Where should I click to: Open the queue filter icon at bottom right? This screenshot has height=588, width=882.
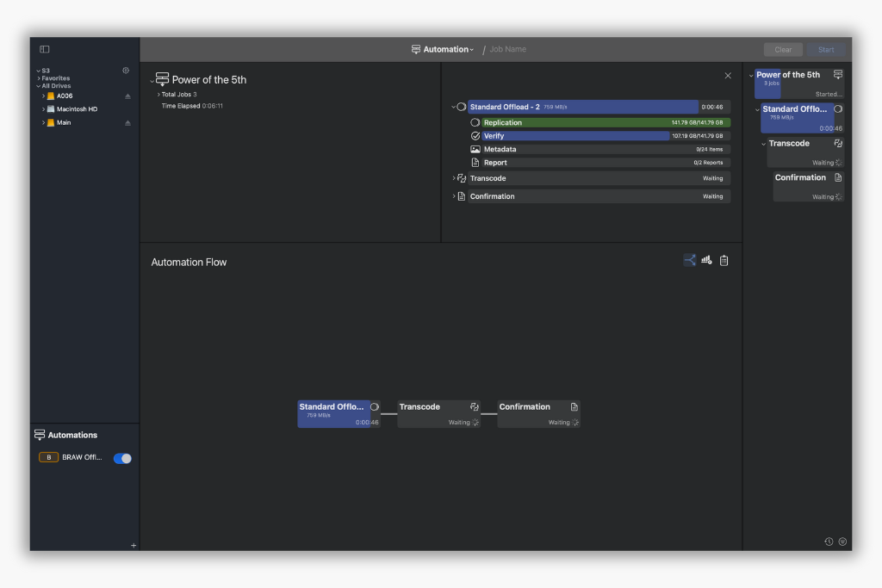(842, 542)
